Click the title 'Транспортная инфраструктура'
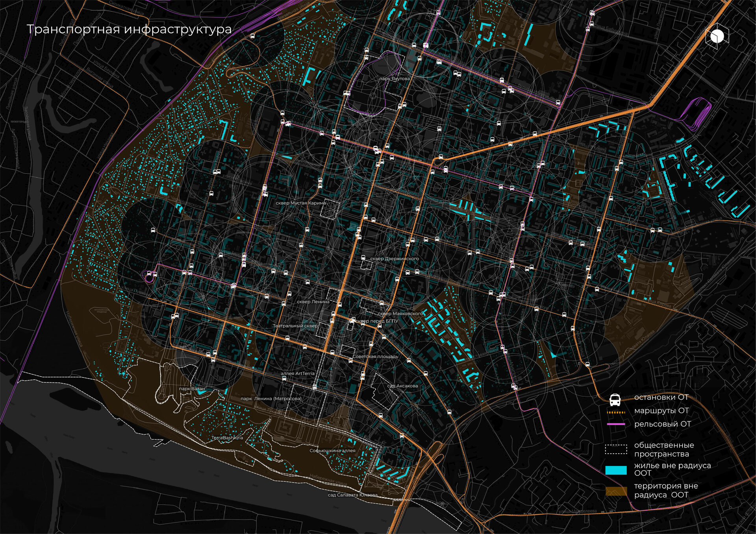 (129, 30)
